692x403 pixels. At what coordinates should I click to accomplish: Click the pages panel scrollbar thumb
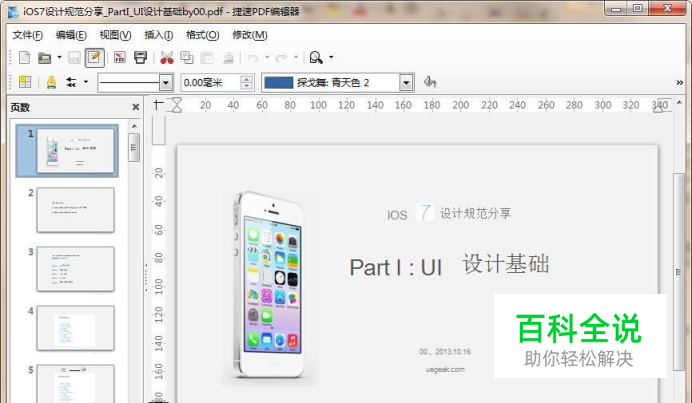click(135, 147)
